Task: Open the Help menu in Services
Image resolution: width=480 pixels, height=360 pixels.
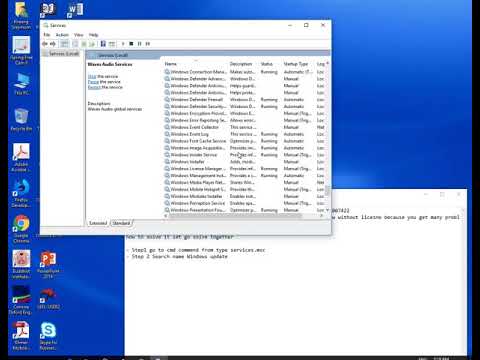Action: [94, 35]
